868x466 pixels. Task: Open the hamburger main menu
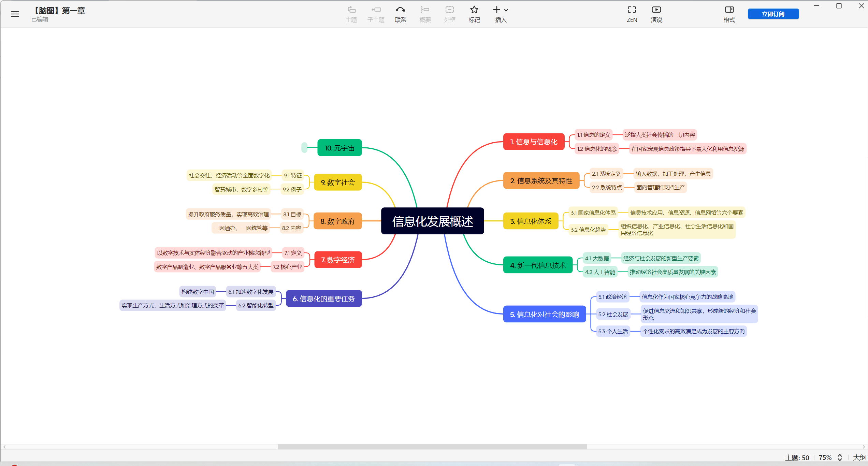(x=15, y=14)
